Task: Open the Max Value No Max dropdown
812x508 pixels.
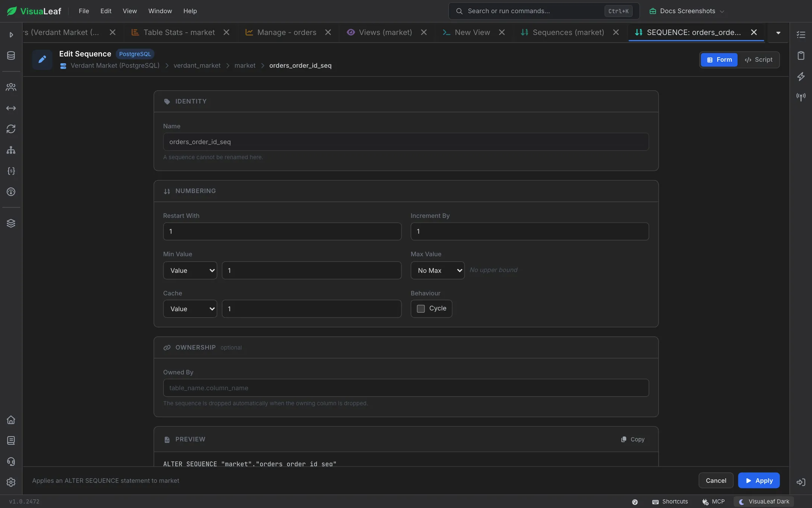Action: point(438,271)
